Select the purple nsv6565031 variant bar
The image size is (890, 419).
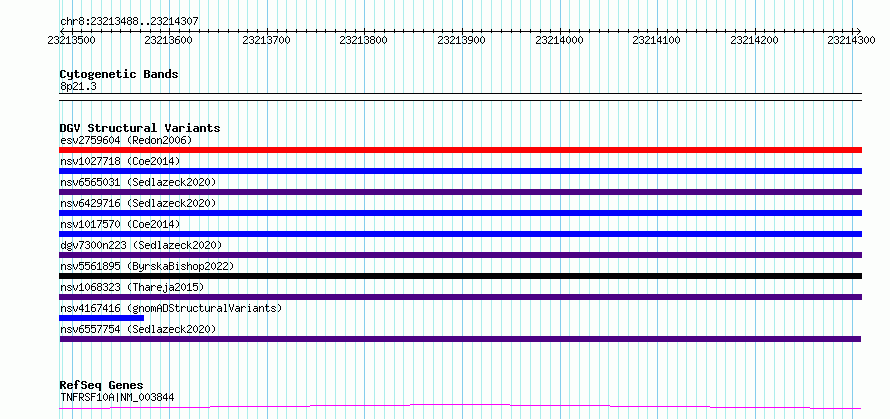pos(460,192)
